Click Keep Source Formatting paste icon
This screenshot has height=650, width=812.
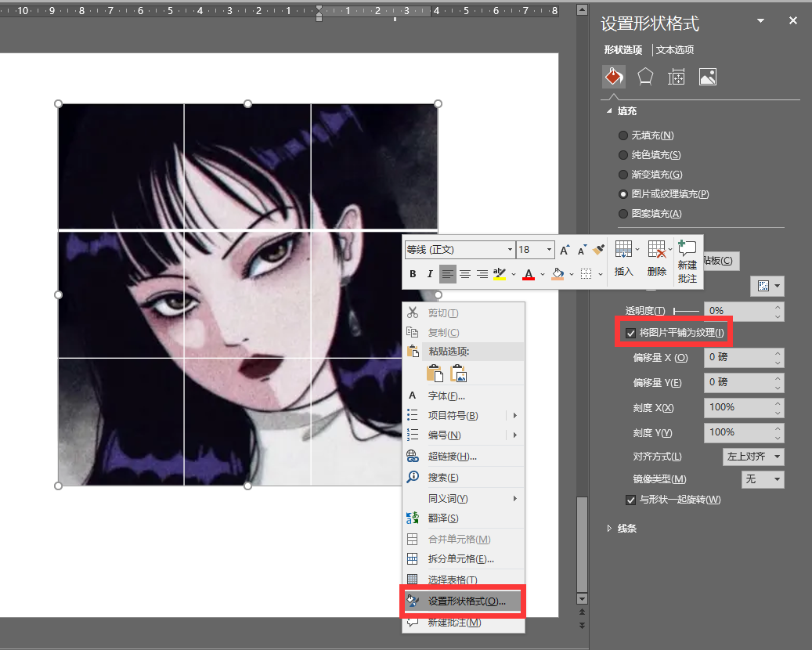coord(435,373)
